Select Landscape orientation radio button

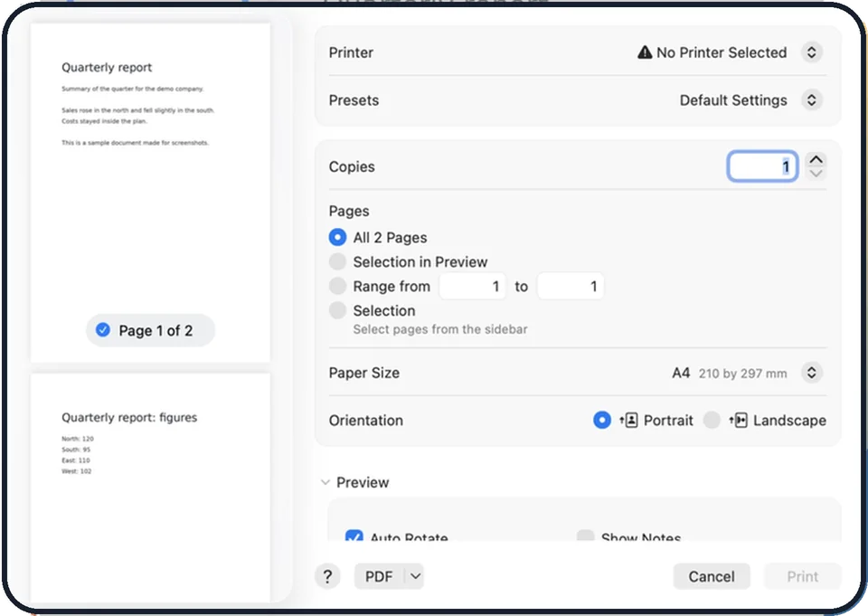(x=712, y=420)
